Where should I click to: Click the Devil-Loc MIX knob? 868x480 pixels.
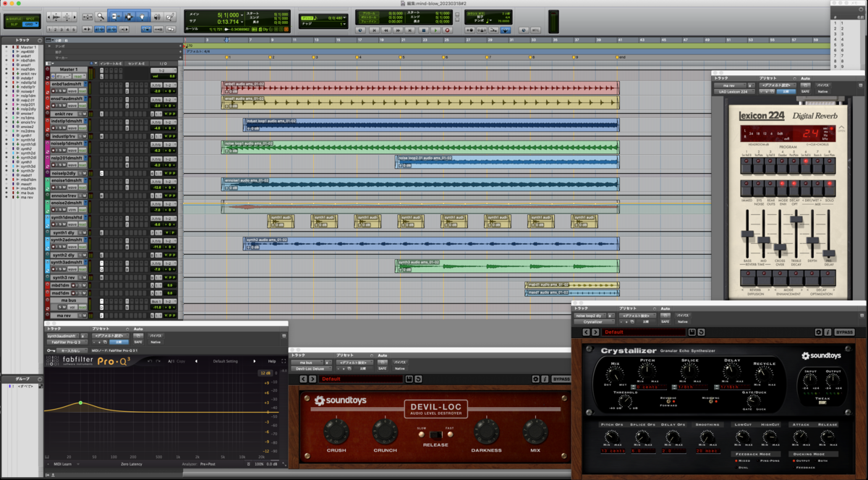[x=535, y=431]
